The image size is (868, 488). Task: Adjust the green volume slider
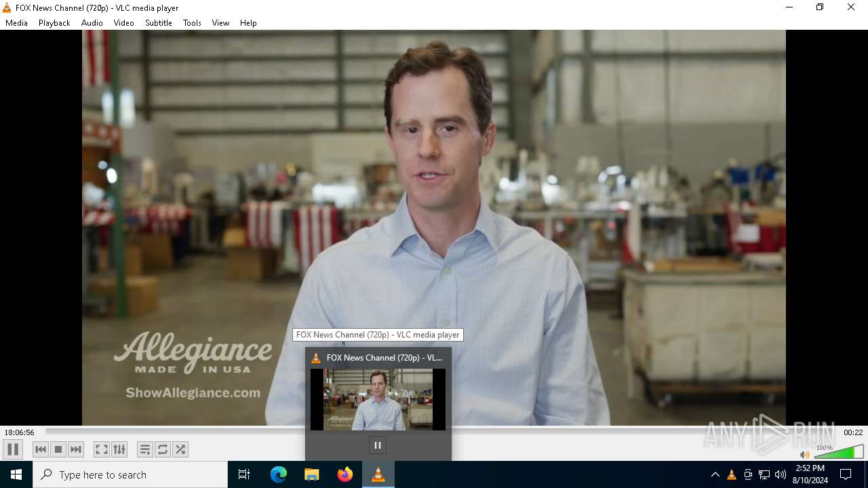click(x=839, y=452)
